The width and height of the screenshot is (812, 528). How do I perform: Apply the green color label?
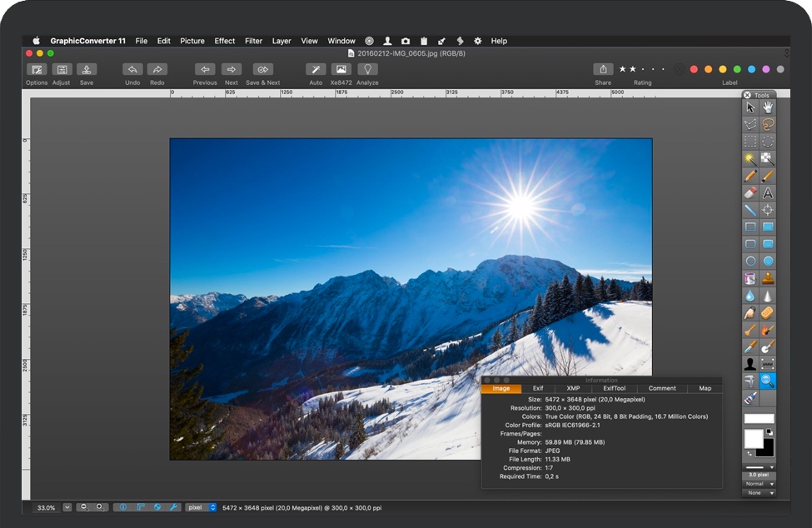tap(737, 69)
